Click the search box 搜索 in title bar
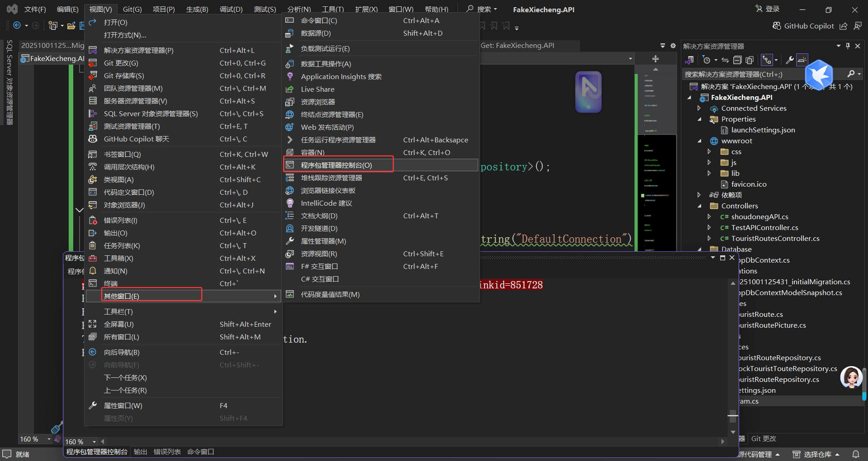The height and width of the screenshot is (461, 868). pos(482,9)
